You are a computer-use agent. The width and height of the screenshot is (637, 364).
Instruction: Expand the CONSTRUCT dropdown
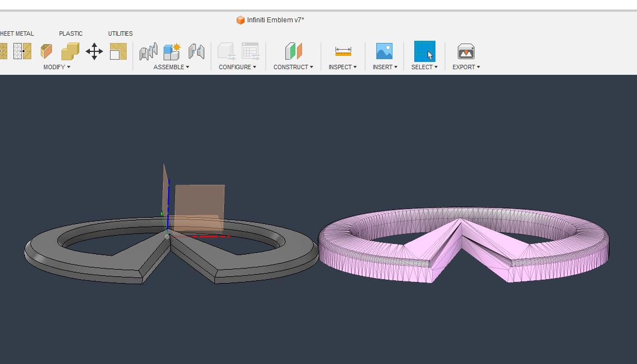point(293,67)
